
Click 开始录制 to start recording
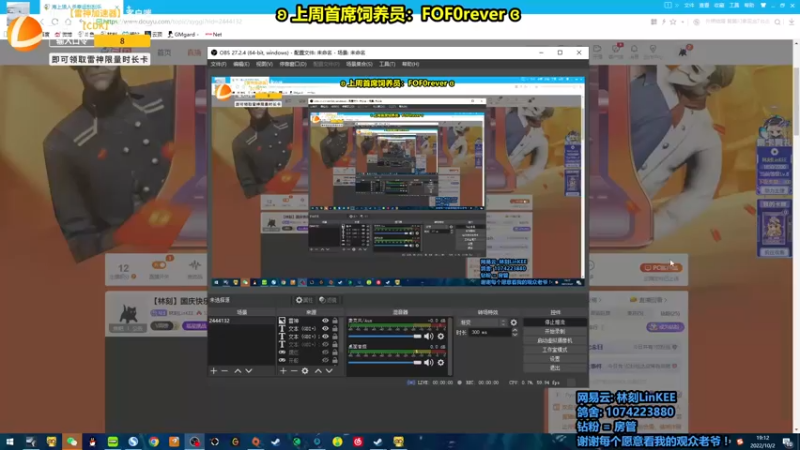(555, 332)
